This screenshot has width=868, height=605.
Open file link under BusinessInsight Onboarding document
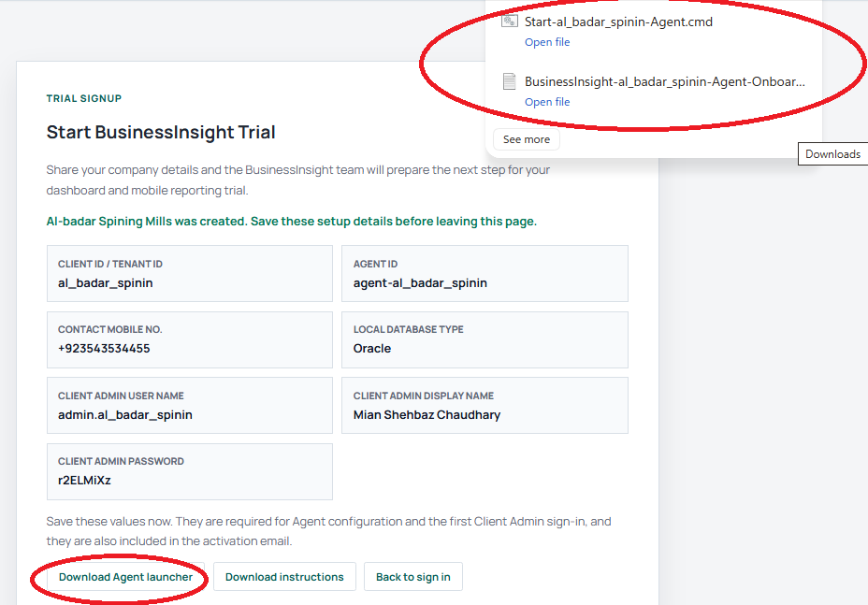pyautogui.click(x=547, y=102)
